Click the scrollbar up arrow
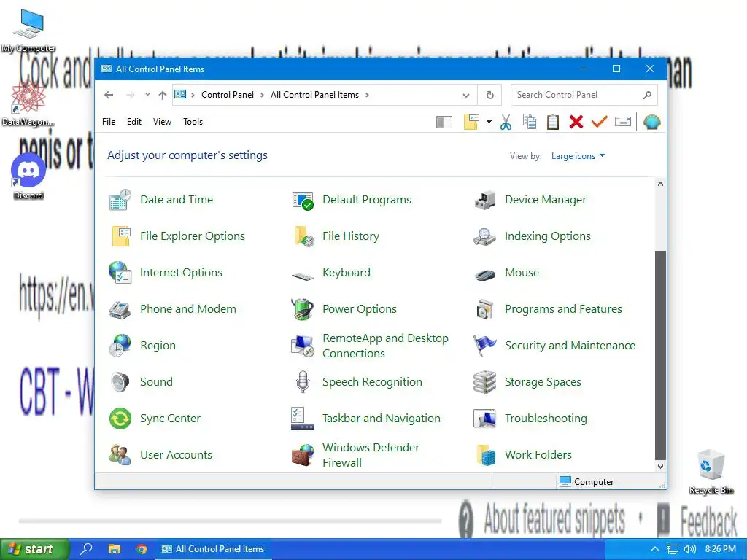747x560 pixels. (x=660, y=184)
